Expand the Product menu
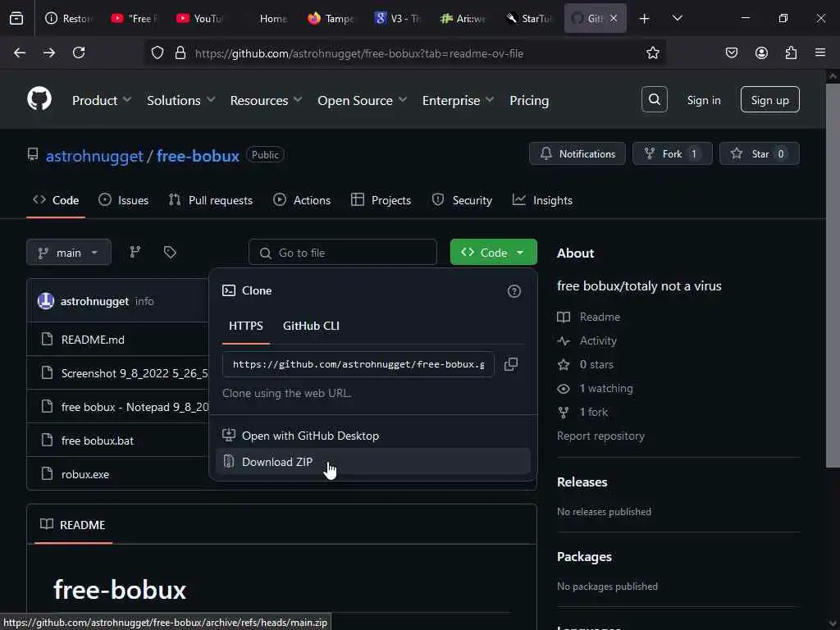The height and width of the screenshot is (630, 840). pos(102,100)
